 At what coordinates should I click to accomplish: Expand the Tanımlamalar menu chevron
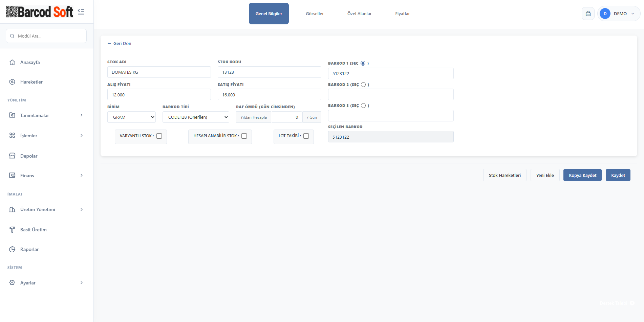[x=82, y=115]
